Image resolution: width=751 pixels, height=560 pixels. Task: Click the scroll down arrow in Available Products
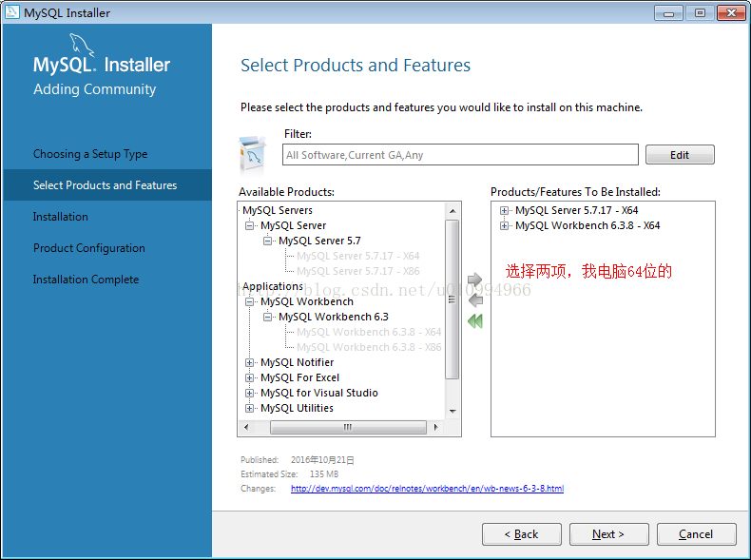[x=453, y=412]
